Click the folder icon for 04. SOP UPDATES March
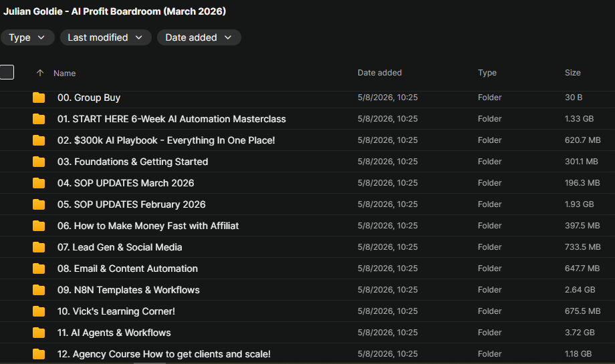The height and width of the screenshot is (364, 615). pyautogui.click(x=39, y=183)
